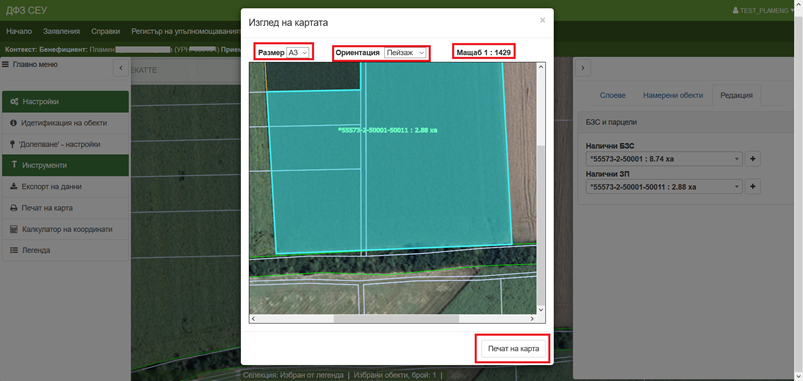This screenshot has height=381, width=803.
Task: Collapse the left panel with the chevron button
Action: click(x=121, y=68)
